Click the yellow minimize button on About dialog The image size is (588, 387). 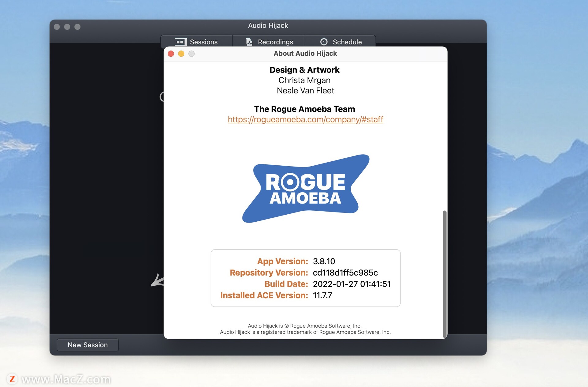[x=182, y=54]
